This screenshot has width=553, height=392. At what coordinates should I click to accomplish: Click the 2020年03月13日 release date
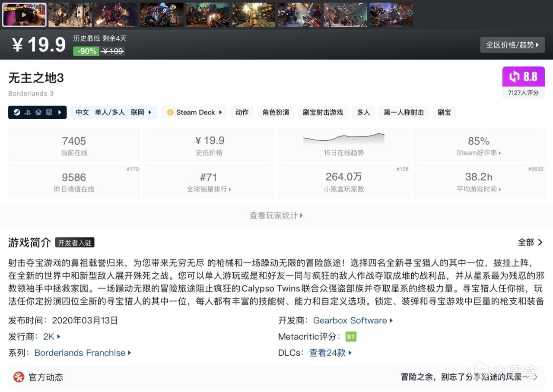tap(85, 320)
